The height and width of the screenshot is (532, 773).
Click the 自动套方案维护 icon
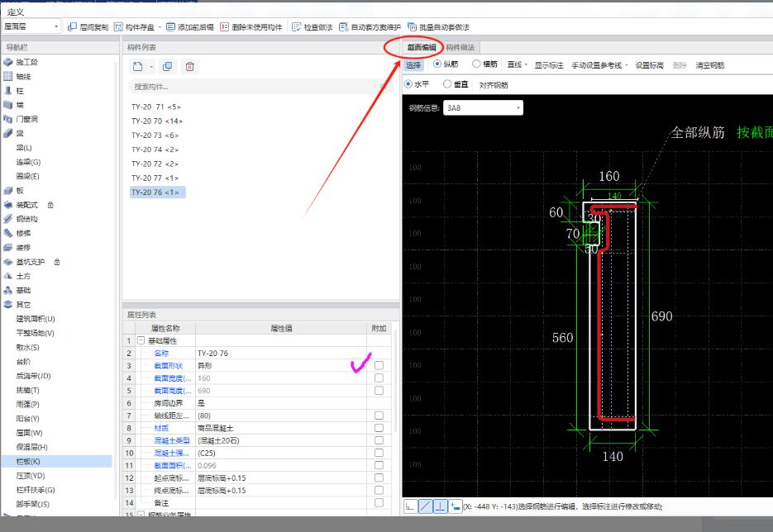[x=344, y=26]
